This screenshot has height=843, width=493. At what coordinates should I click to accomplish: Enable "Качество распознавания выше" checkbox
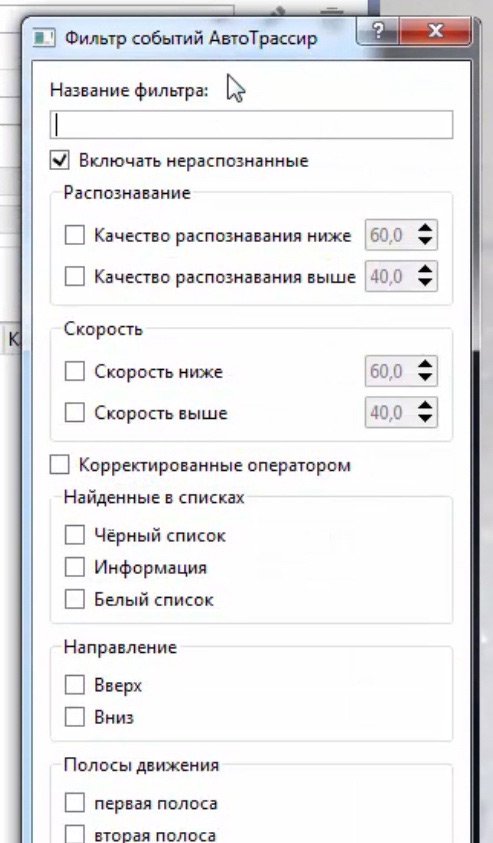(x=74, y=276)
